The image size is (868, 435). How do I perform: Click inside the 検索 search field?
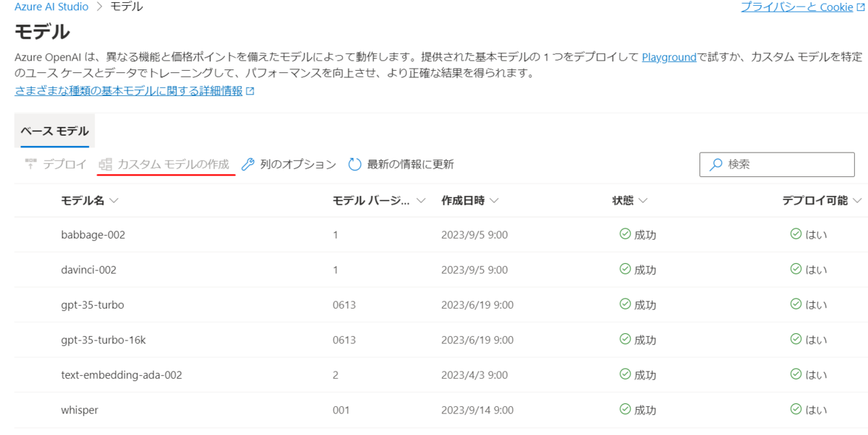tap(777, 164)
